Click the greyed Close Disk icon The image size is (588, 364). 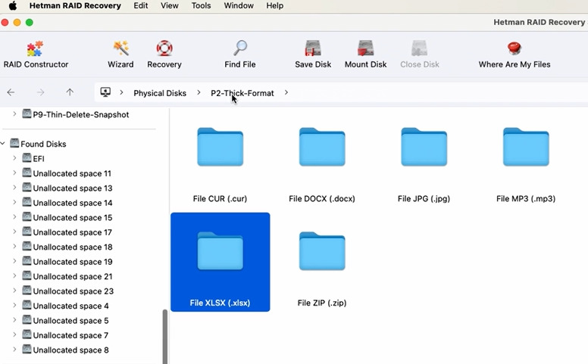(419, 48)
